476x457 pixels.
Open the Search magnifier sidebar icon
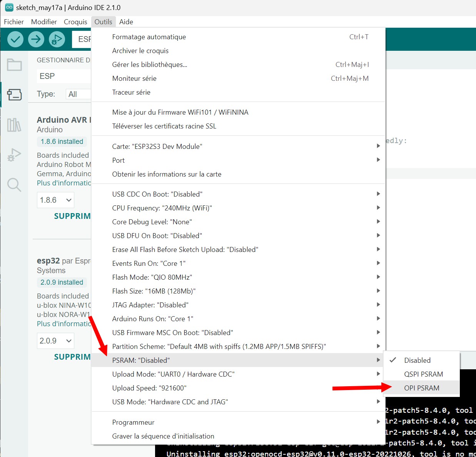coord(14,185)
